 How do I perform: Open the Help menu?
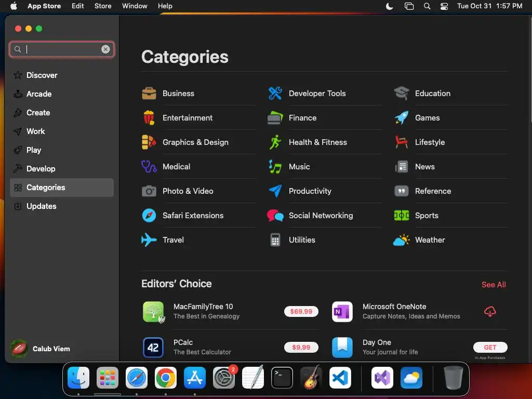pyautogui.click(x=165, y=6)
